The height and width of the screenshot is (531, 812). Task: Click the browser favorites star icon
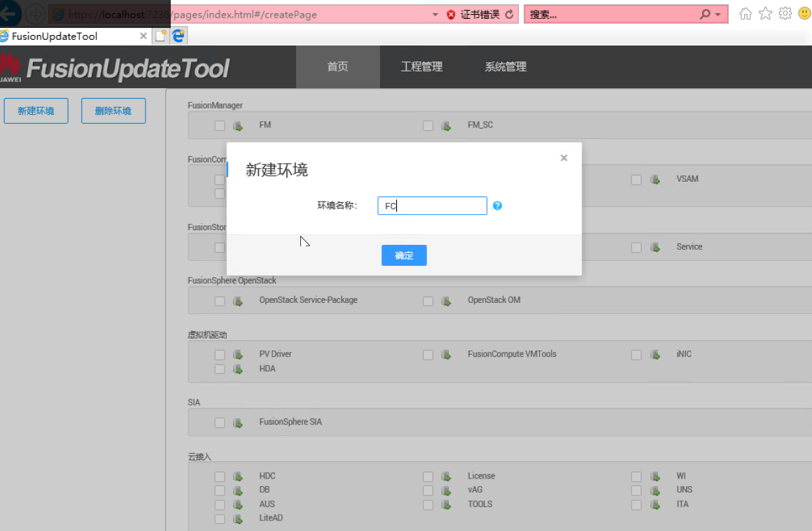point(765,14)
